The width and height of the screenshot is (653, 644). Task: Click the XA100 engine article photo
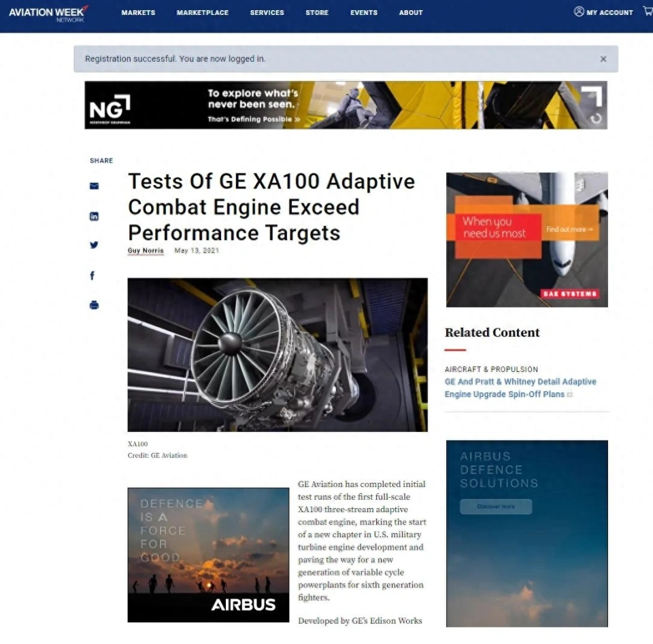coord(278,355)
